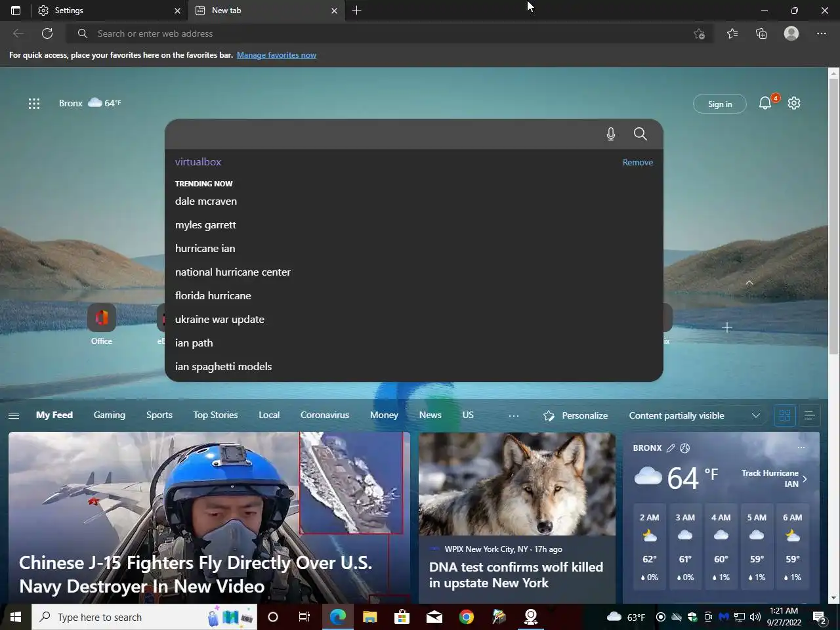
Task: Choose hurricane ian trending suggestion
Action: coord(205,248)
